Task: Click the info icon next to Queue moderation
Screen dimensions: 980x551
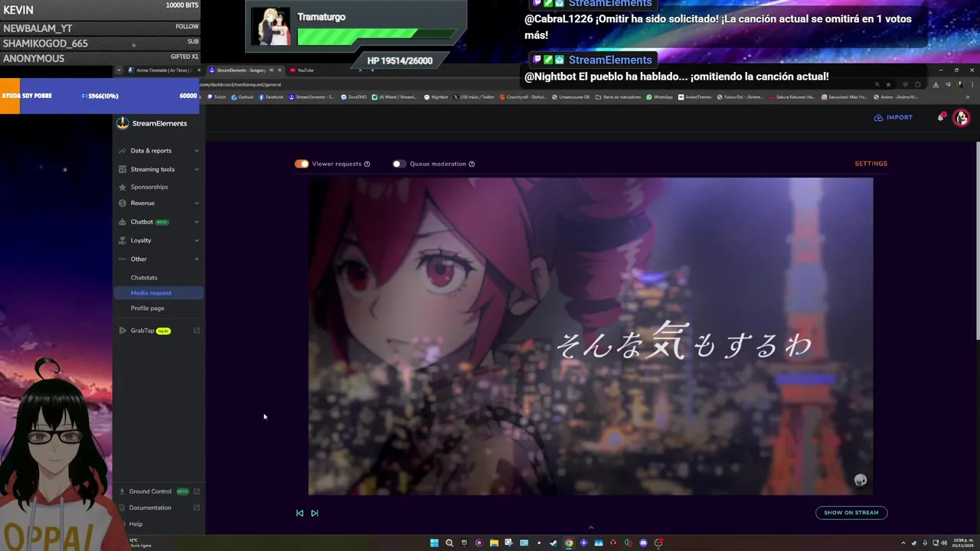Action: point(472,164)
